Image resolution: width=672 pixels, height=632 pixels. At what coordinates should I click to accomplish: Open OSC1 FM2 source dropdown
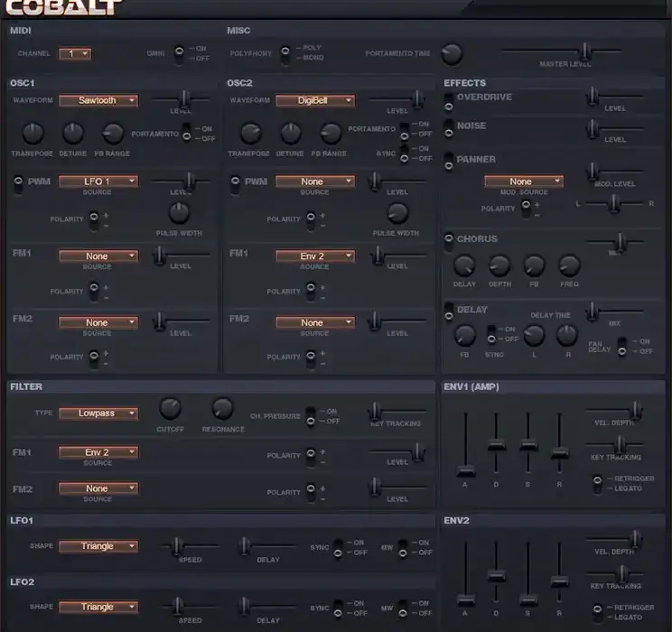(x=98, y=322)
